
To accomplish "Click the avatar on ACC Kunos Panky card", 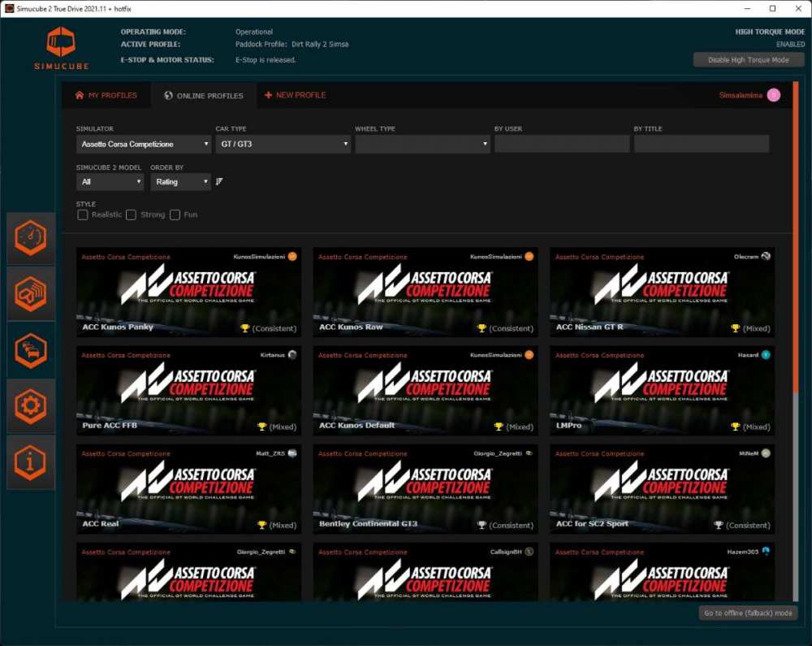I will click(x=292, y=257).
